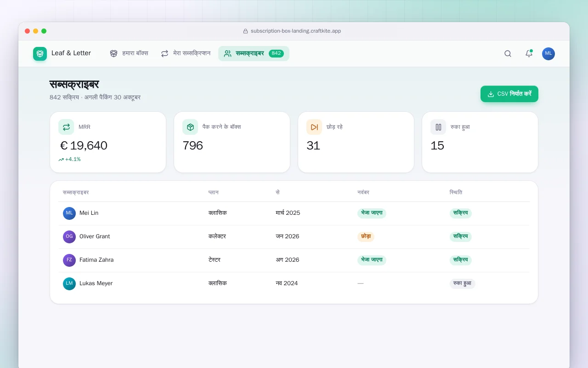
Task: Click the से column header
Action: 277,192
